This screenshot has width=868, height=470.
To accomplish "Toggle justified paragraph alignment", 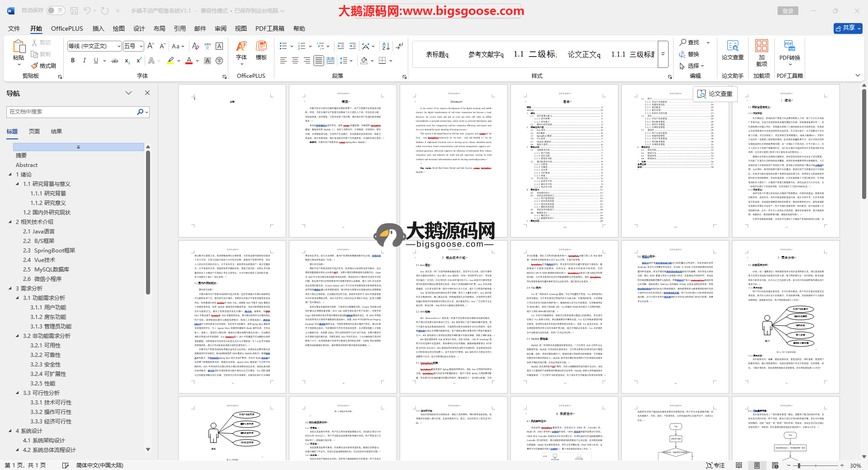I will (x=319, y=61).
